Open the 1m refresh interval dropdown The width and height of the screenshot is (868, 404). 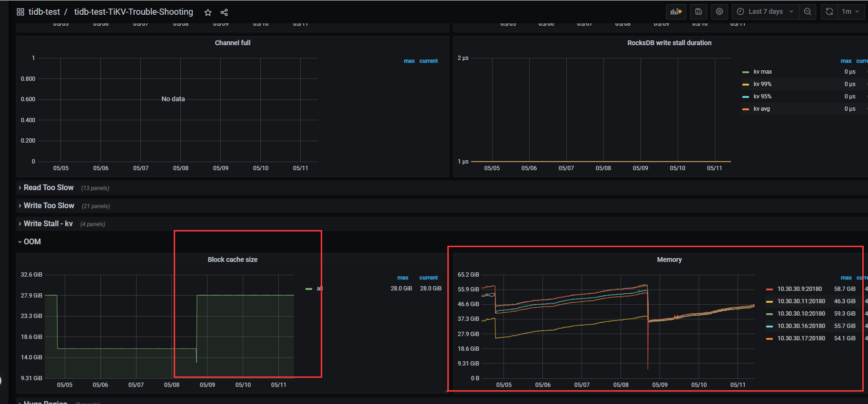tap(850, 12)
